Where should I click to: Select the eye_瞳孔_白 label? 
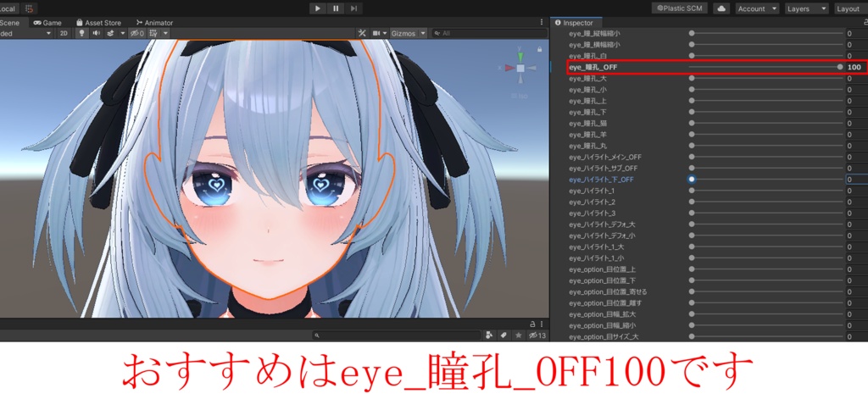pos(588,56)
